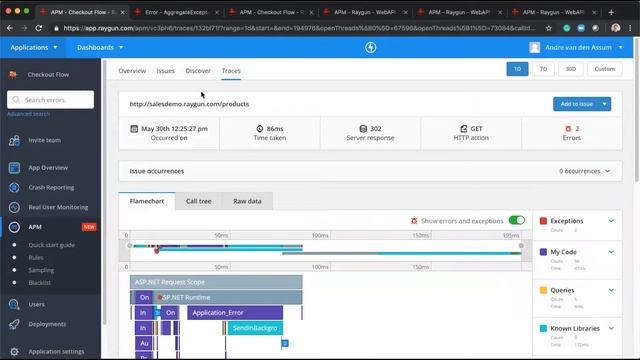The image size is (640, 360).
Task: Select the Custom time range button
Action: tap(604, 69)
